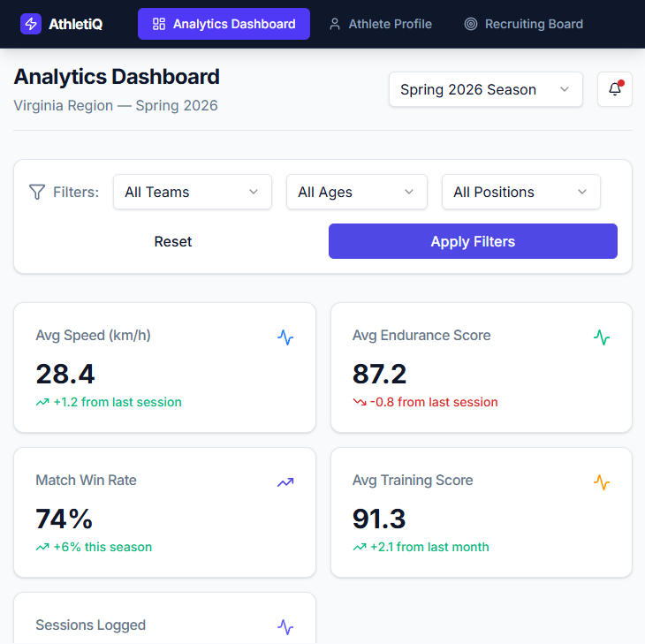This screenshot has height=644, width=645.
Task: Click the Match Win Rate label
Action: pos(86,480)
